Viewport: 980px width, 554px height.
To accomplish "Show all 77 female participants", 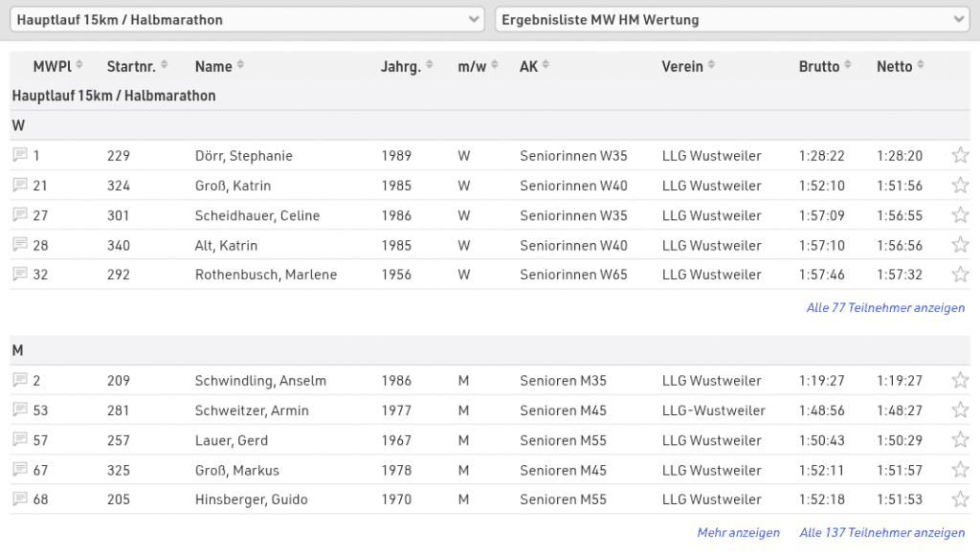I will click(x=885, y=308).
